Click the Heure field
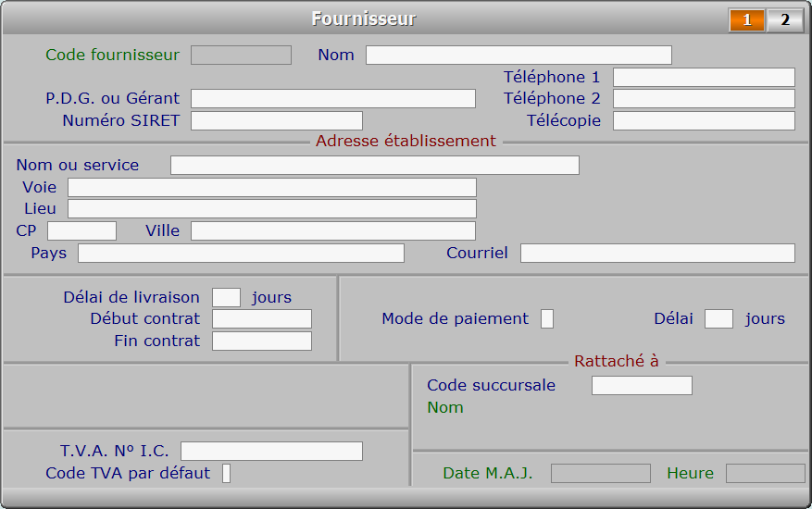Image resolution: width=812 pixels, height=509 pixels. pos(766,473)
